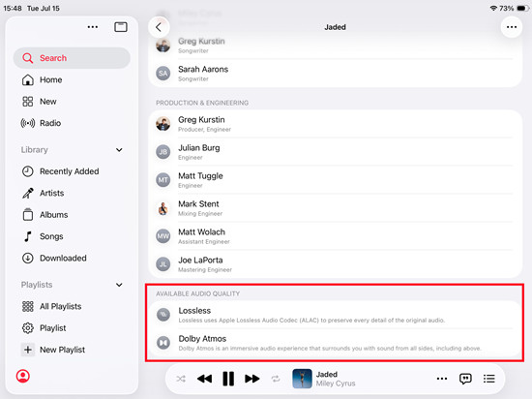Click the Downloaded arrow-circle icon

(28, 258)
